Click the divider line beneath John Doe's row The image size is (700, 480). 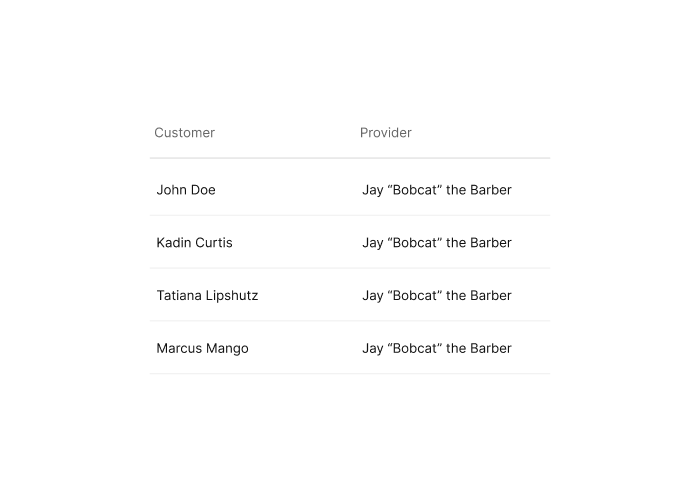click(350, 215)
